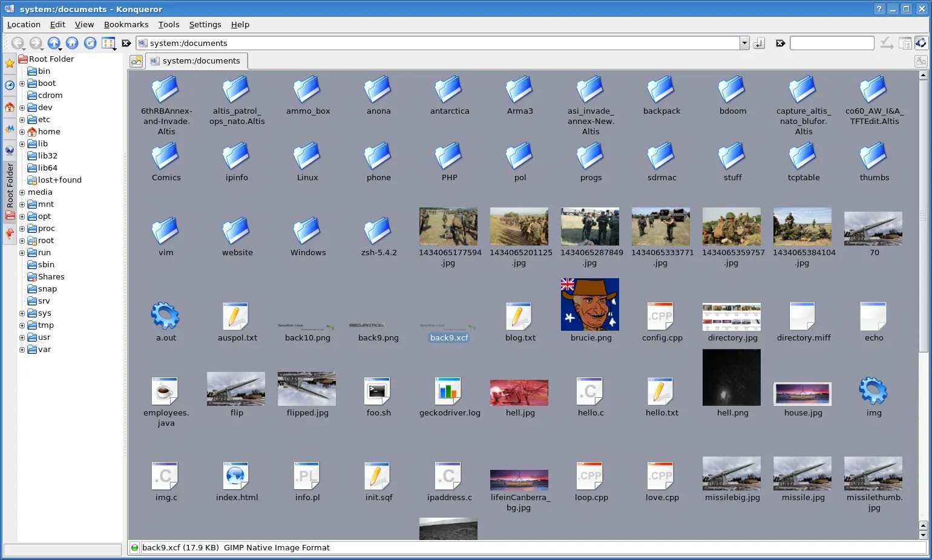The height and width of the screenshot is (560, 932).
Task: Open the Edit menu
Action: tap(57, 24)
